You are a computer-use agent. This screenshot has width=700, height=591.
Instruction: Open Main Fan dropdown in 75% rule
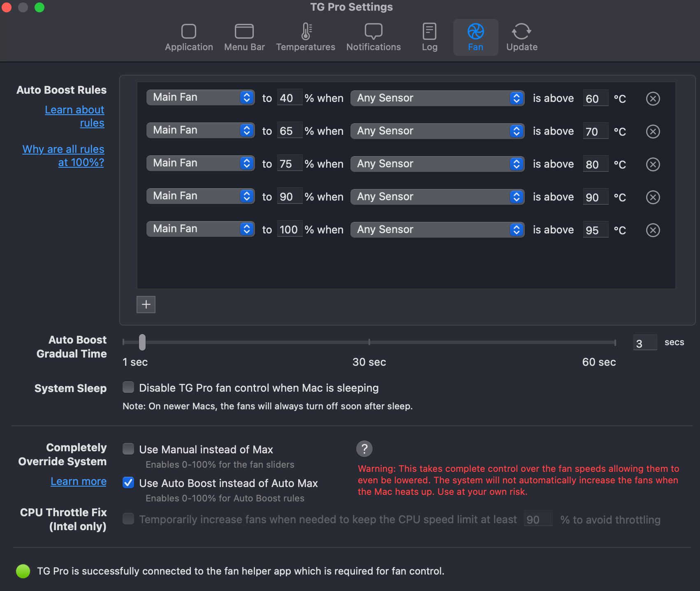[201, 163]
